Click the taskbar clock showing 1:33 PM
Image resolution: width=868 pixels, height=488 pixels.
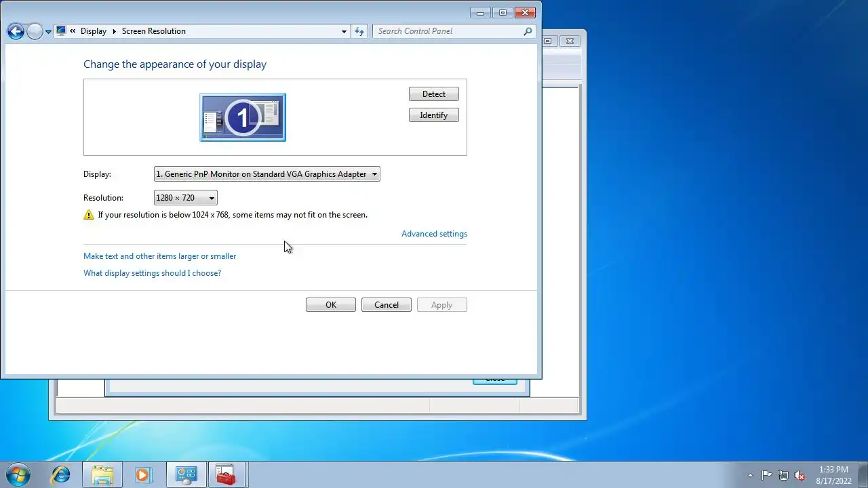pos(833,475)
